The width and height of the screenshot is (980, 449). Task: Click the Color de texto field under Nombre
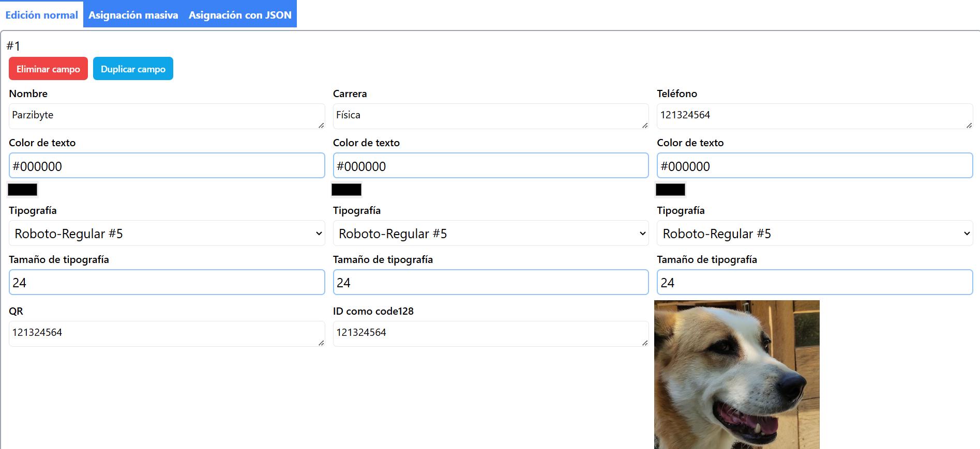pyautogui.click(x=167, y=166)
